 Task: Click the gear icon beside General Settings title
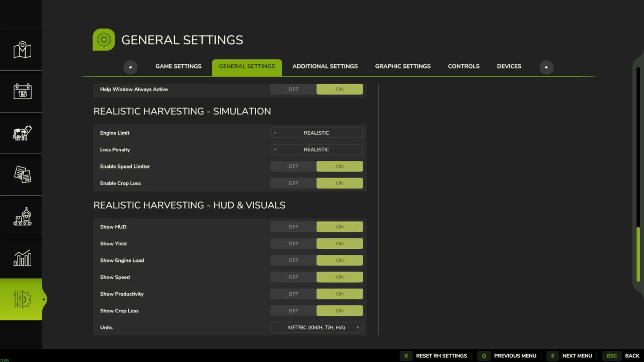click(x=103, y=39)
